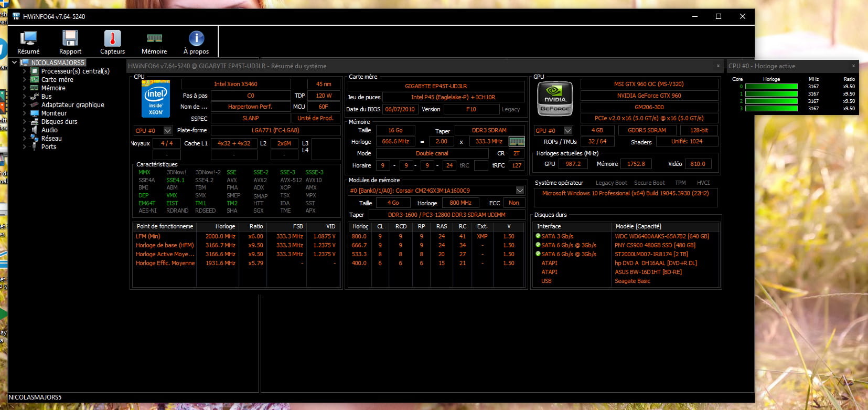Viewport: 868px width, 410px height.
Task: Click the Microsoft Windows 10 Professional text
Action: [625, 193]
